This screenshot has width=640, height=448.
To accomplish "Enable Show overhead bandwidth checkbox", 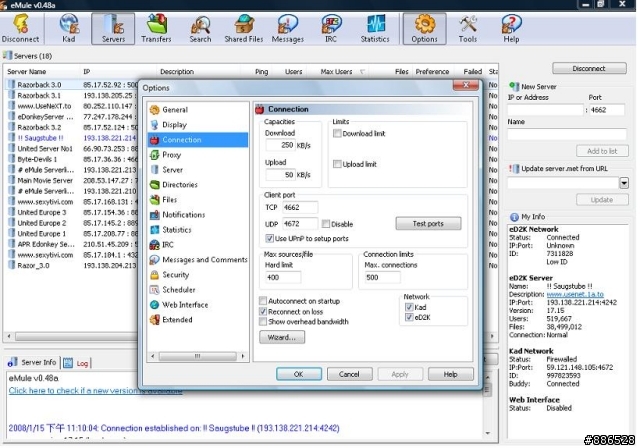I will (263, 322).
